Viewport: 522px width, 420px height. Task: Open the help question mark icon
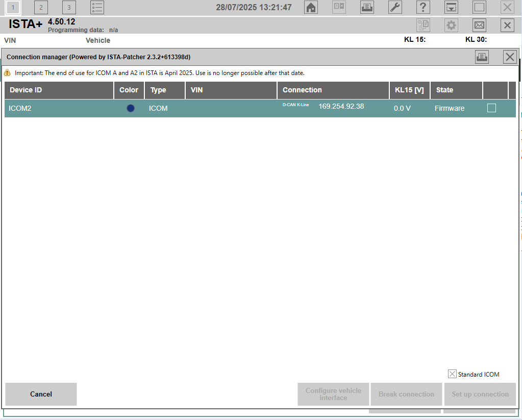coord(423,7)
